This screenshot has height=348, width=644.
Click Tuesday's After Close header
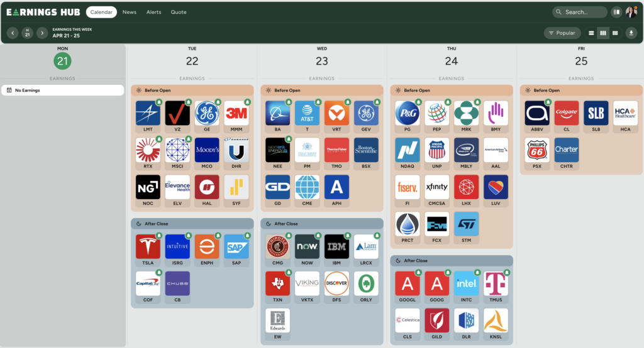tap(192, 224)
